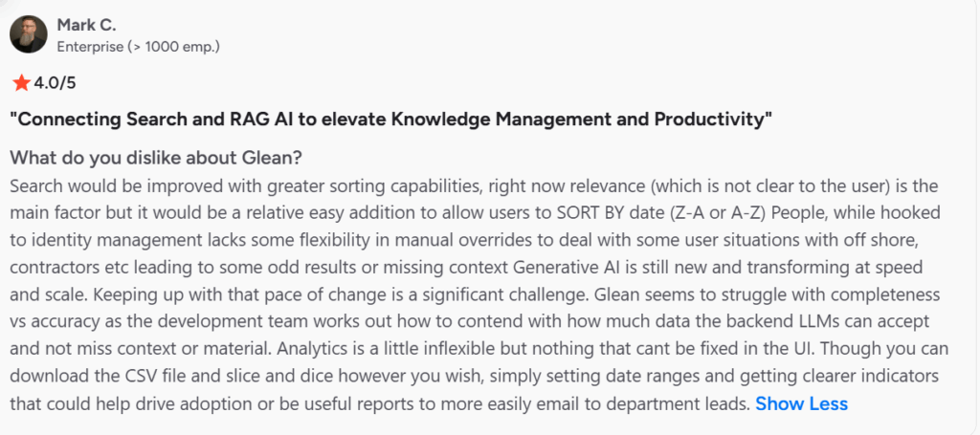
Task: Collapse the review with Show Less
Action: click(801, 403)
